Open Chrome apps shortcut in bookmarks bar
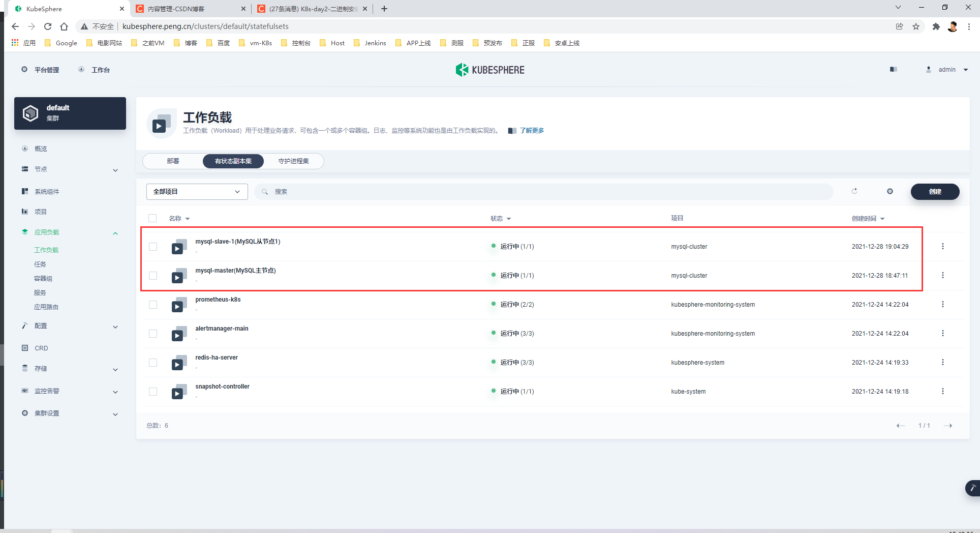The height and width of the screenshot is (533, 980). (x=23, y=43)
